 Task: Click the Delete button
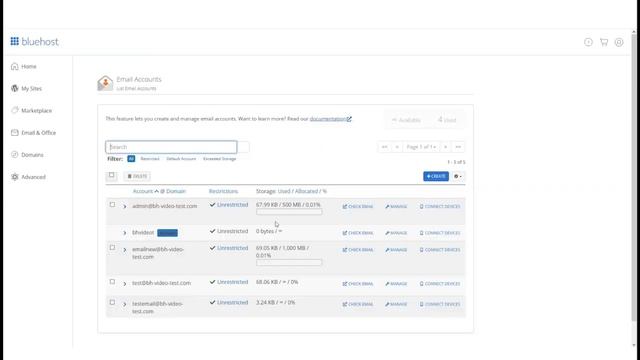(x=137, y=176)
